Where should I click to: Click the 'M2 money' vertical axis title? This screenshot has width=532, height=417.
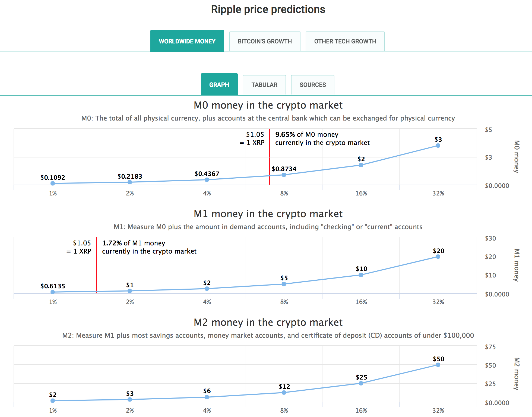coord(517,374)
